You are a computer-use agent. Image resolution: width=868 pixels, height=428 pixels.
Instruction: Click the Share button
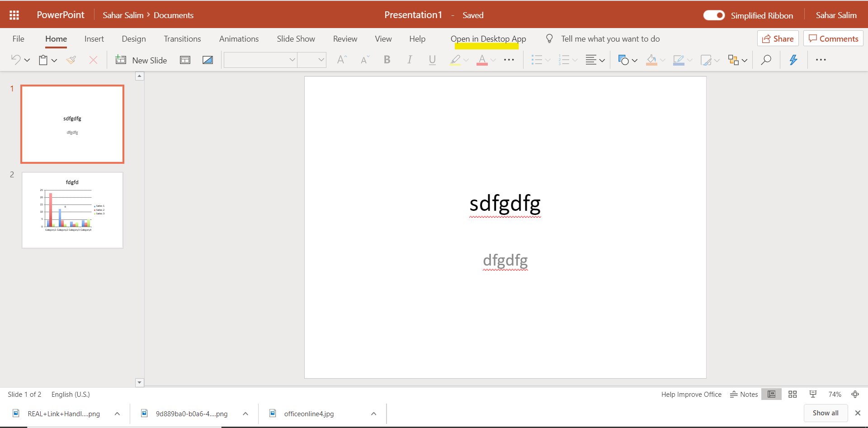pos(778,38)
